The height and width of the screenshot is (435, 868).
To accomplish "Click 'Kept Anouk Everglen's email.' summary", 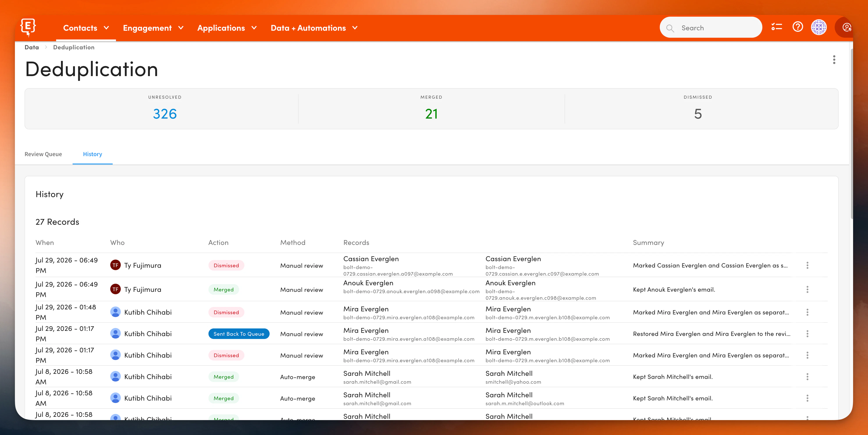I will tap(674, 289).
